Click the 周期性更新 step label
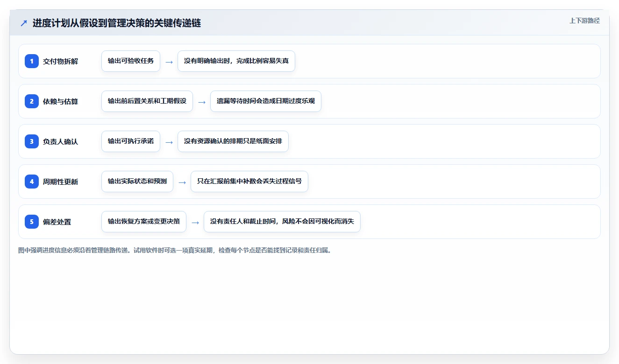Viewport: 619px width, 364px height. pos(60,182)
